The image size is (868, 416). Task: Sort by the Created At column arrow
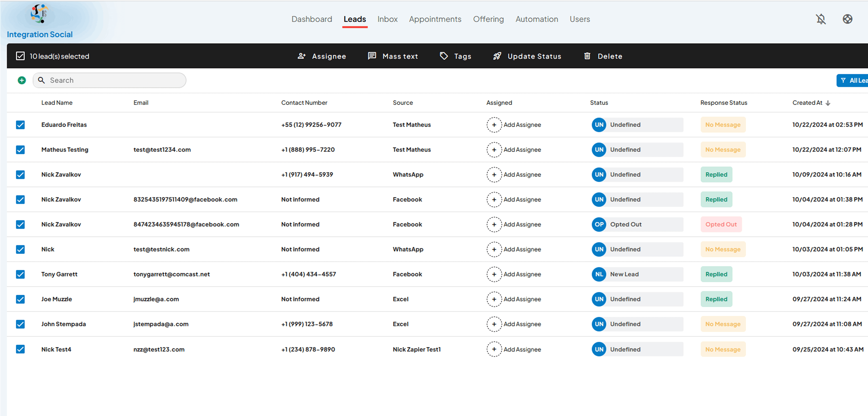point(828,103)
